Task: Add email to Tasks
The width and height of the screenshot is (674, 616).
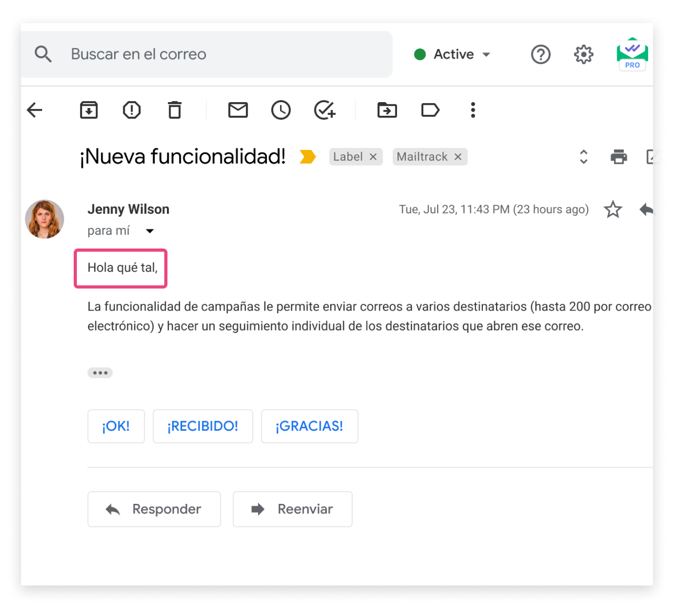Action: click(x=324, y=110)
